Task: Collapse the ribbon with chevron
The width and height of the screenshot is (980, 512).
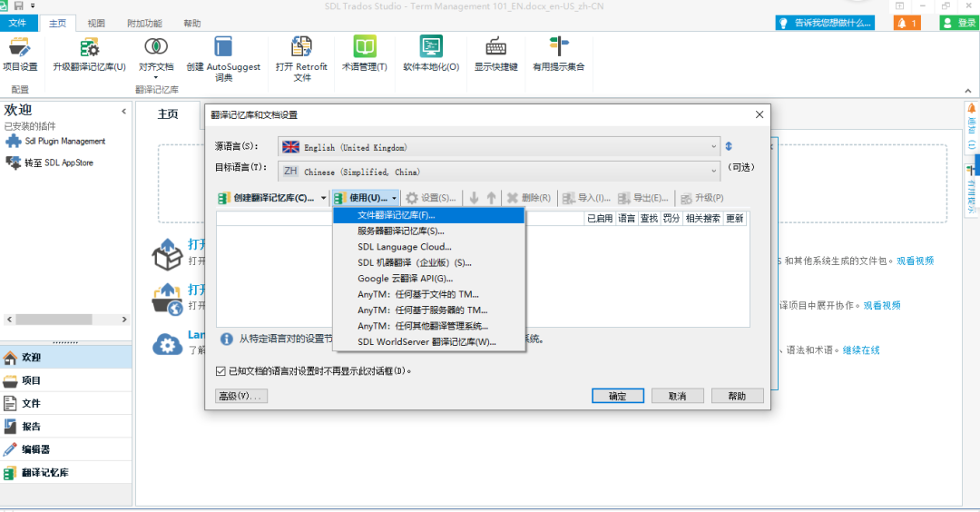Action: (x=968, y=91)
